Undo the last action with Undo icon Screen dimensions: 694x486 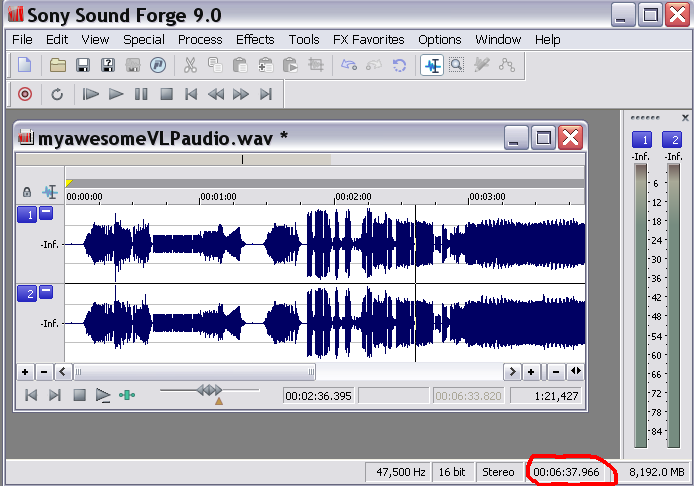349,66
